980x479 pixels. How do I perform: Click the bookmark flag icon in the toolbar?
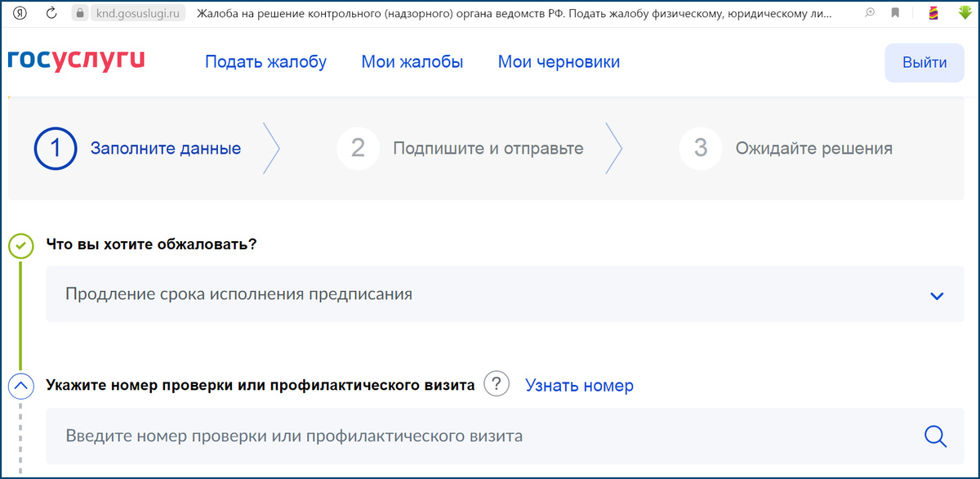click(x=895, y=12)
